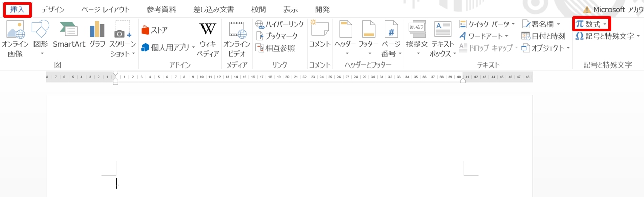Expand the 個人用アプリ dropdown arrow
The width and height of the screenshot is (644, 197).
194,47
